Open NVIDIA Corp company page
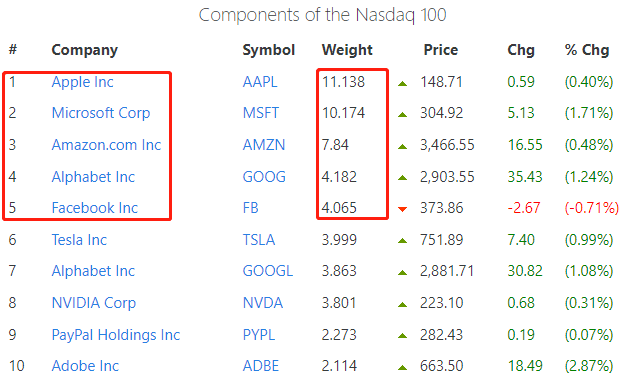This screenshot has height=387, width=632. coord(94,303)
